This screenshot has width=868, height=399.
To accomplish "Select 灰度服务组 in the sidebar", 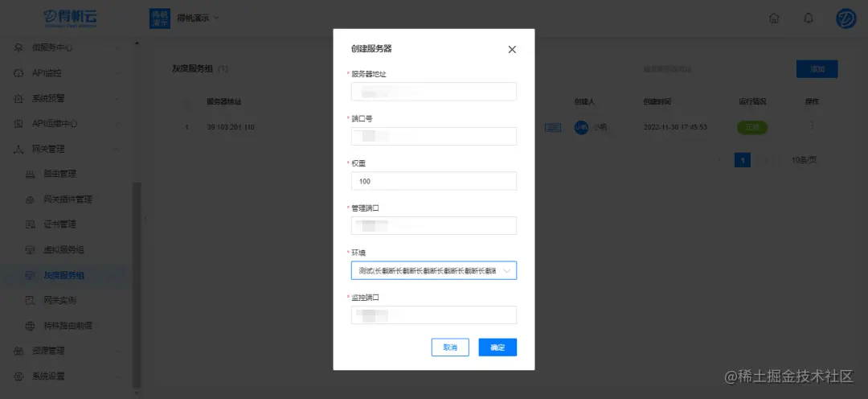I will tap(63, 275).
